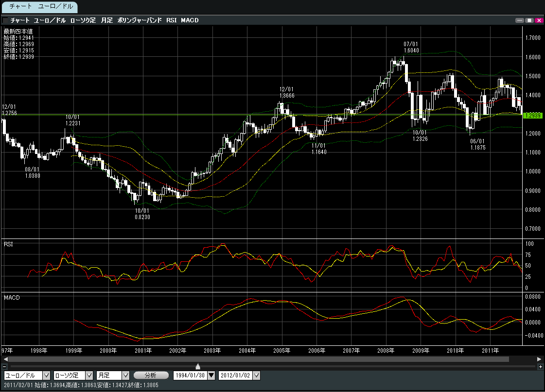Minimize the chart panel
The height and width of the screenshot is (392, 545).
[520, 20]
